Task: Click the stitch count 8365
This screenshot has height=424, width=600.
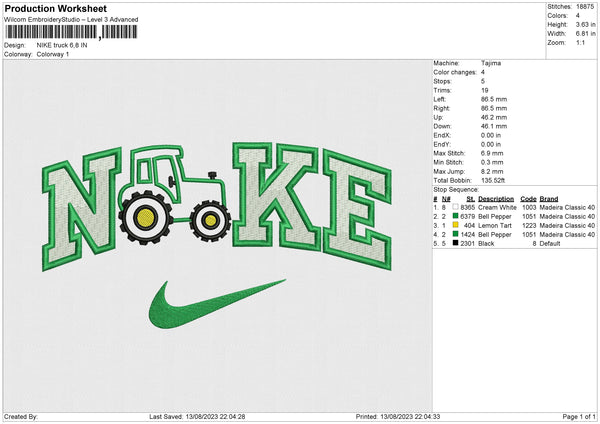Action: point(468,207)
